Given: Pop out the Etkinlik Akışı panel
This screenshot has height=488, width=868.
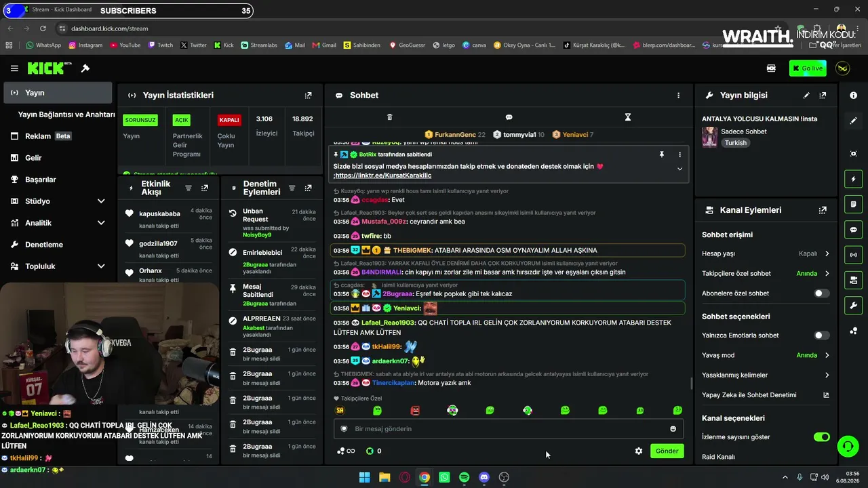Looking at the screenshot, I should [x=205, y=188].
